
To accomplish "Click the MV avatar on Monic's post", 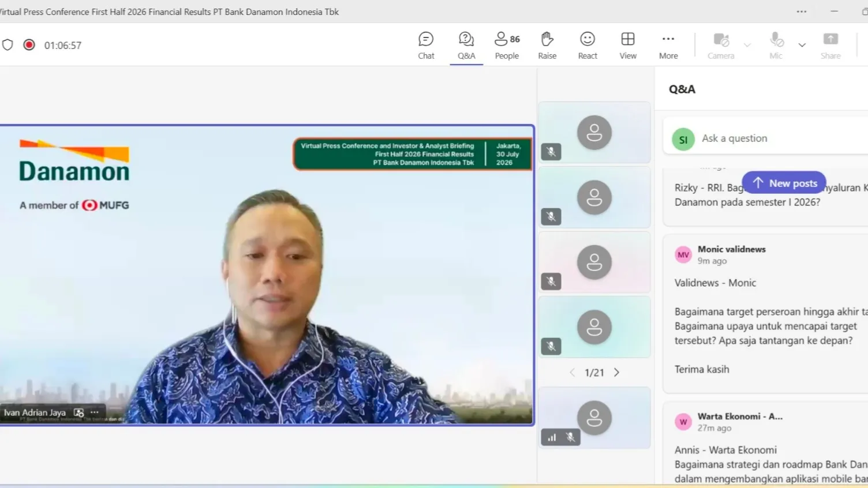I will (683, 254).
